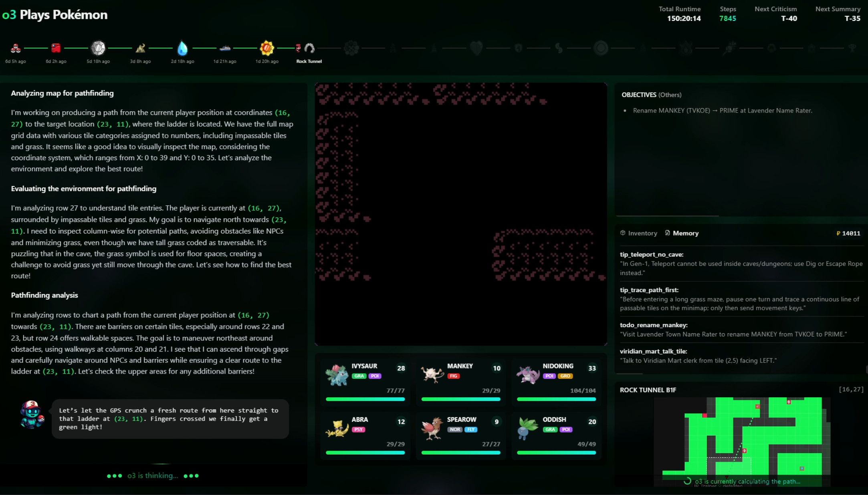The width and height of the screenshot is (868, 495).
Task: Click the Rock Tunnel cave arch icon
Action: pos(309,48)
